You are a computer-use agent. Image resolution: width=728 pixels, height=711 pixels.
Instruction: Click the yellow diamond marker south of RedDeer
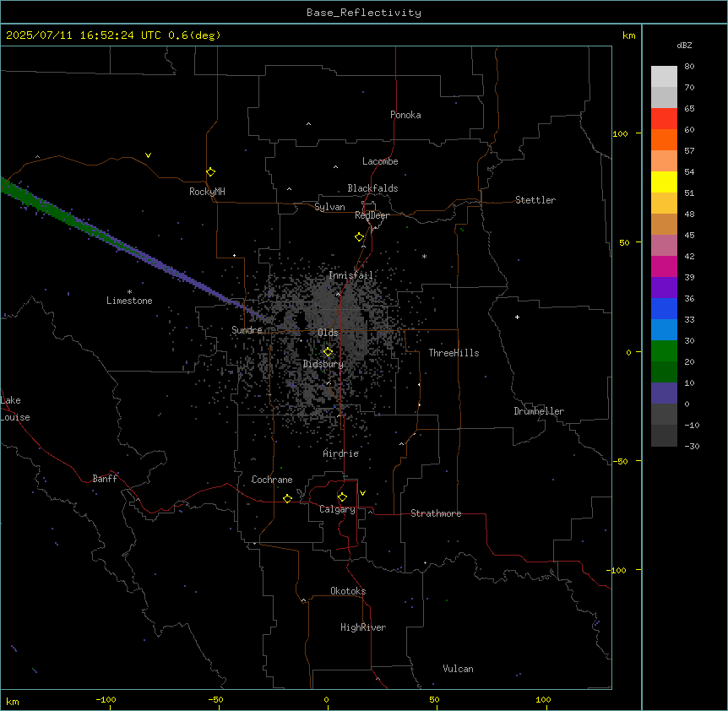(x=360, y=237)
